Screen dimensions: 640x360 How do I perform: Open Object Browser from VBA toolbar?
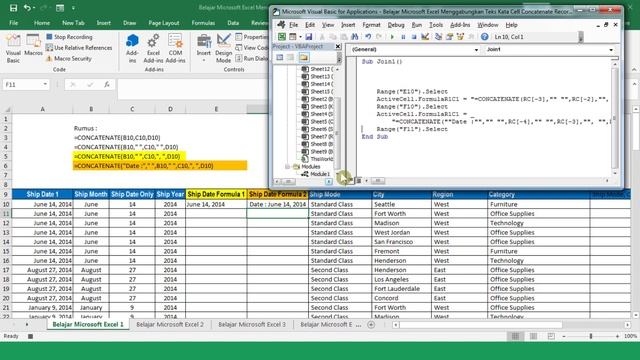click(x=460, y=37)
